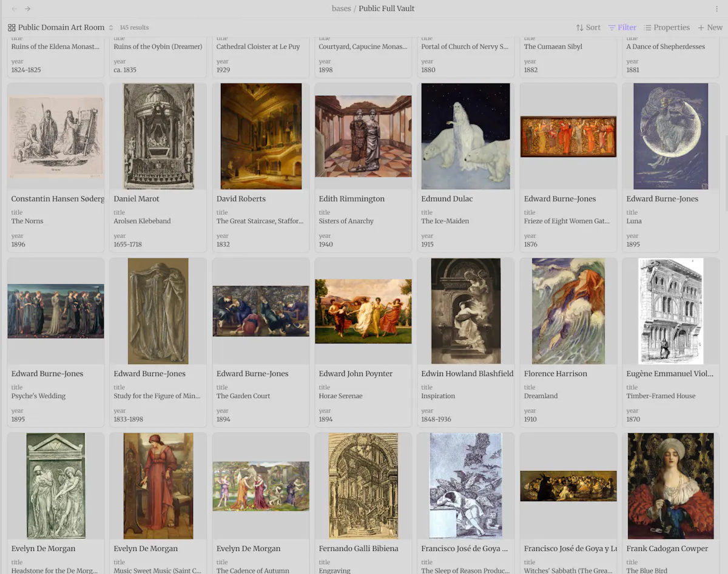
Task: Open the Inspiration artwork thumbnail
Action: 466,311
